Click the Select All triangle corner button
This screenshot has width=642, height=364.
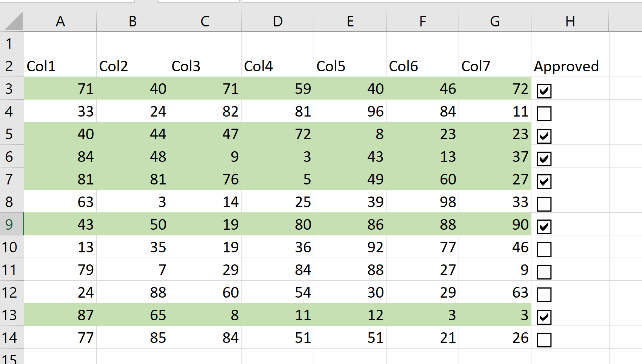[x=12, y=21]
